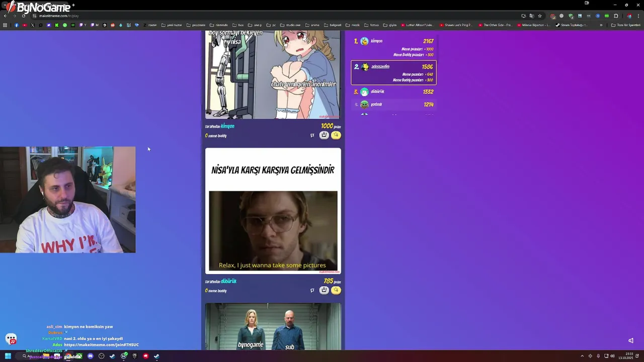Open the Kick bookmark icon
644x362 pixels.
point(57,25)
